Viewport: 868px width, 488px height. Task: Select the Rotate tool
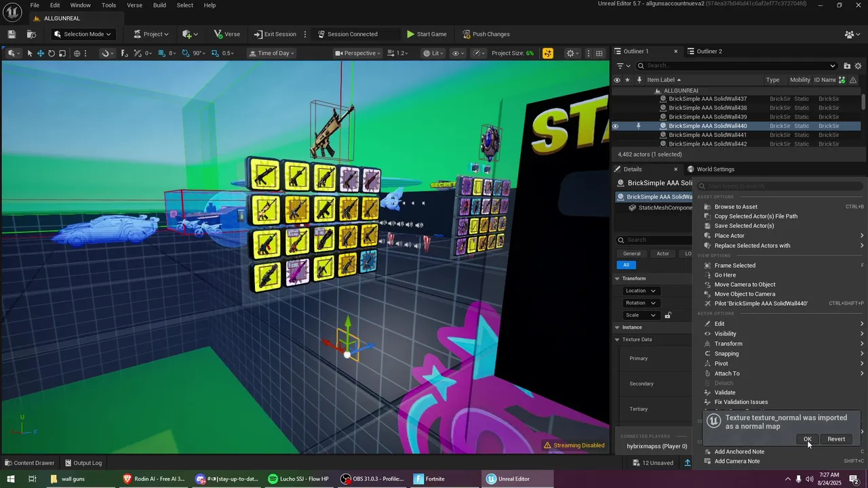tap(52, 53)
